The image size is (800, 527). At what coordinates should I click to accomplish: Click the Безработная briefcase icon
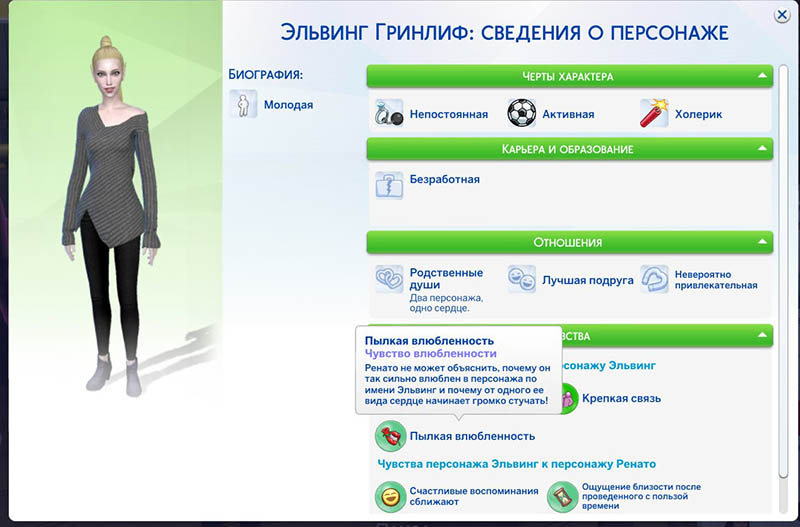[x=389, y=185]
